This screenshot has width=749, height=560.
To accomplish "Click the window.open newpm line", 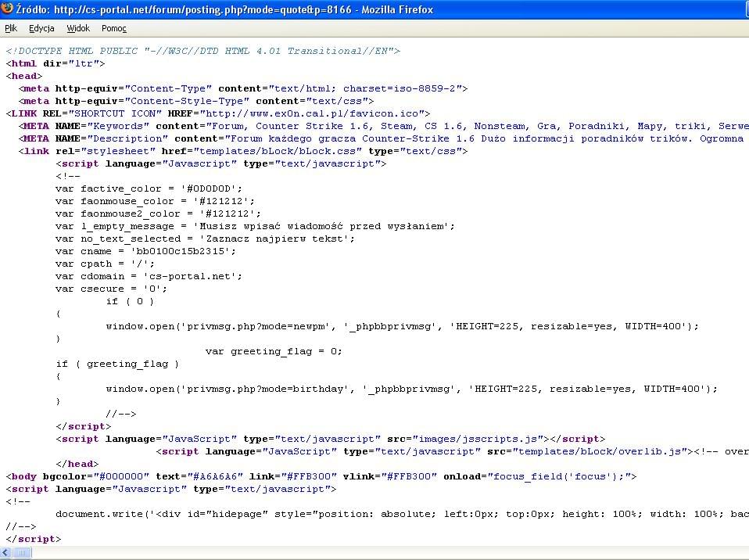I will 402,326.
